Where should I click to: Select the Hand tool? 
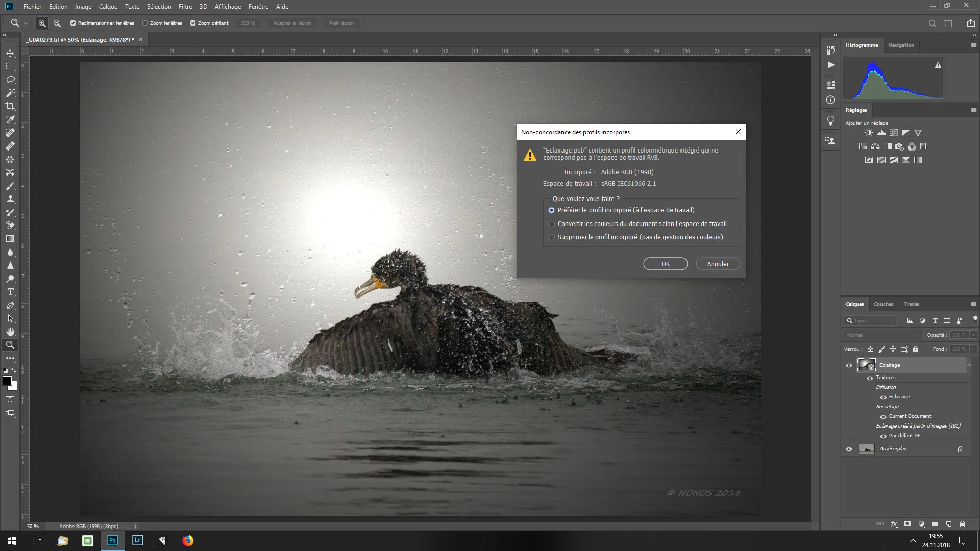tap(10, 332)
